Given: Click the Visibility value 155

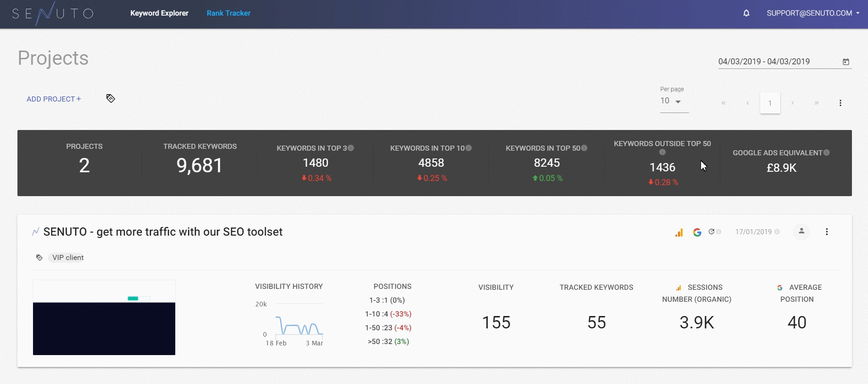Looking at the screenshot, I should [x=496, y=322].
